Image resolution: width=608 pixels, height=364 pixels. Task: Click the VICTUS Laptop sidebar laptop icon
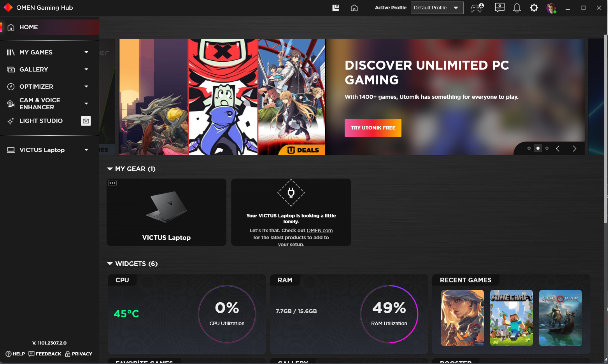click(x=11, y=150)
